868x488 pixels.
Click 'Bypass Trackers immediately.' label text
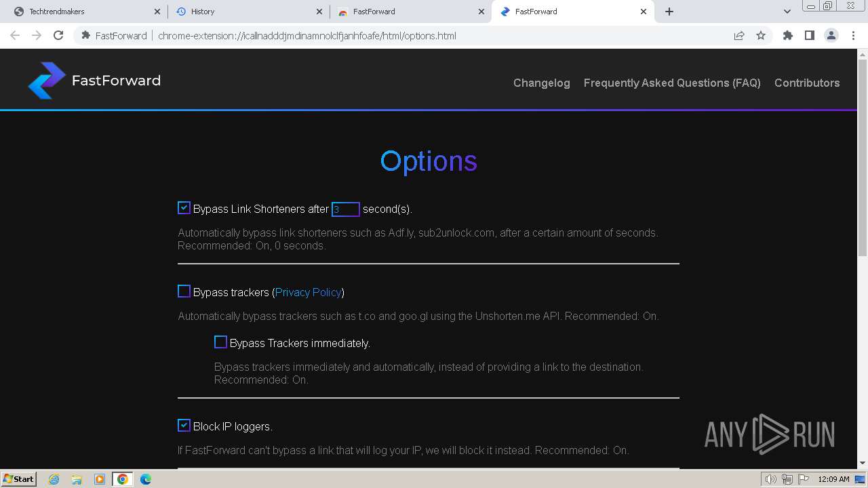click(300, 344)
